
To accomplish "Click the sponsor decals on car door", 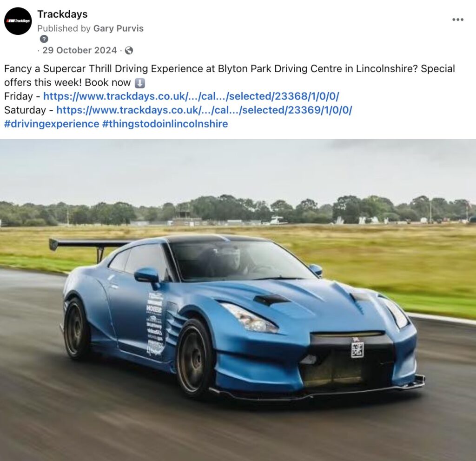I will [x=155, y=326].
